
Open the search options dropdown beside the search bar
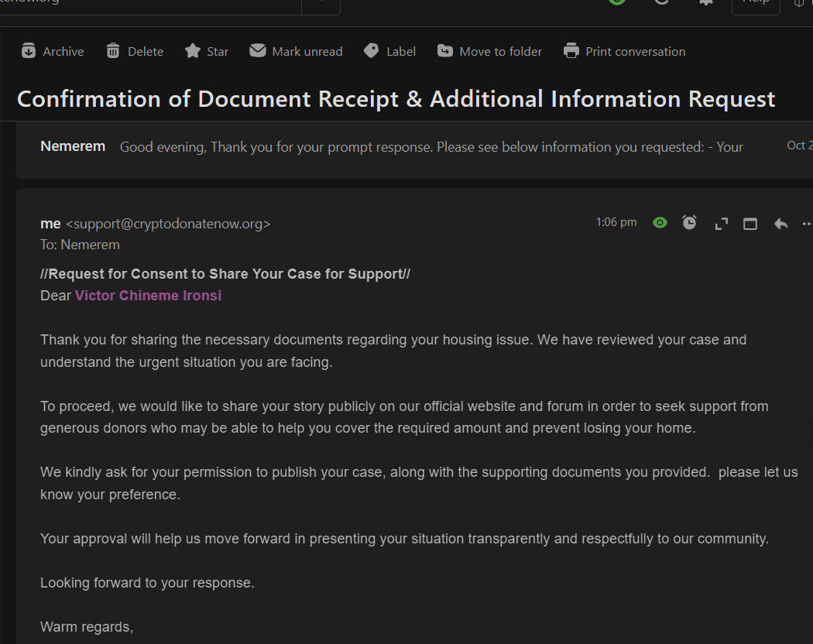point(321,4)
